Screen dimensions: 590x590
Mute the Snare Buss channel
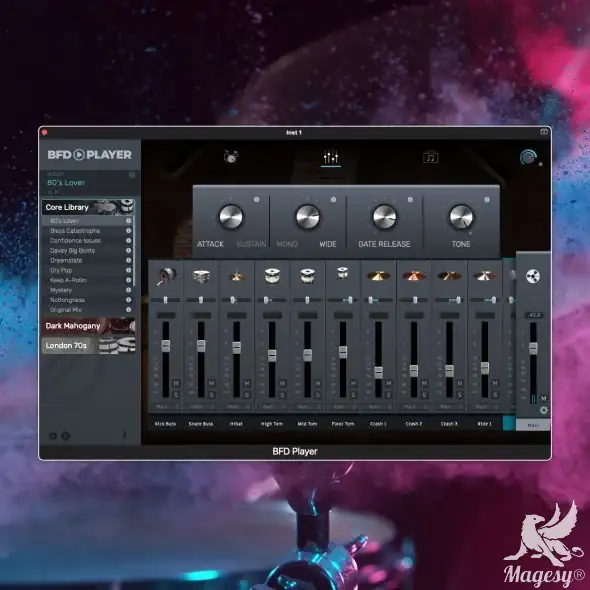pyautogui.click(x=211, y=383)
